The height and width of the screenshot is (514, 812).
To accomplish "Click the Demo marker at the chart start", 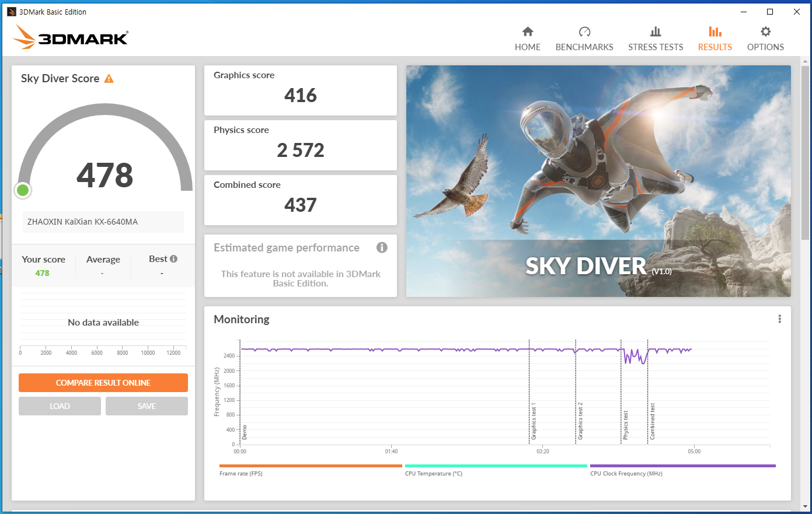I will 245,432.
